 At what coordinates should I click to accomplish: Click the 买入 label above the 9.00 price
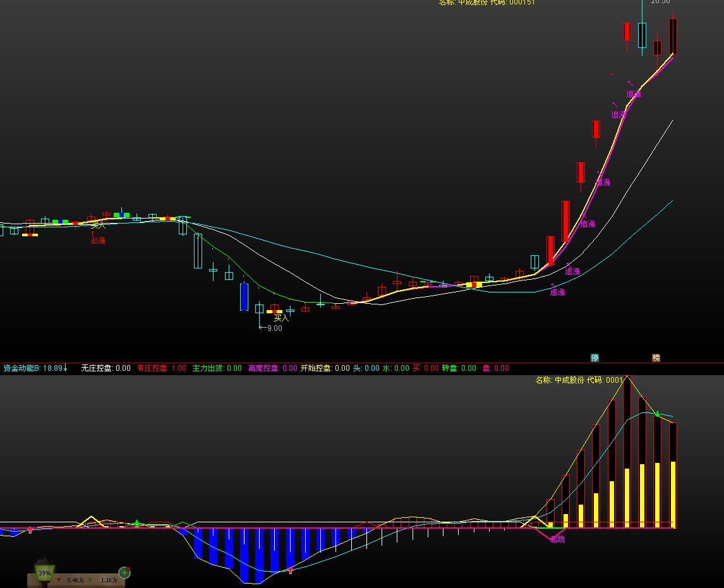[x=281, y=318]
